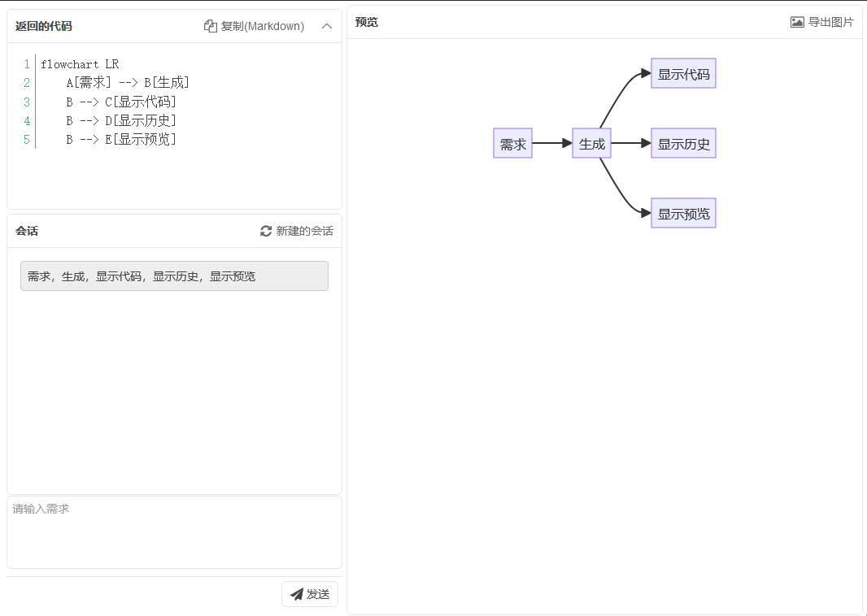
Task: Click the code line B --> D[显示历史]
Action: point(121,120)
